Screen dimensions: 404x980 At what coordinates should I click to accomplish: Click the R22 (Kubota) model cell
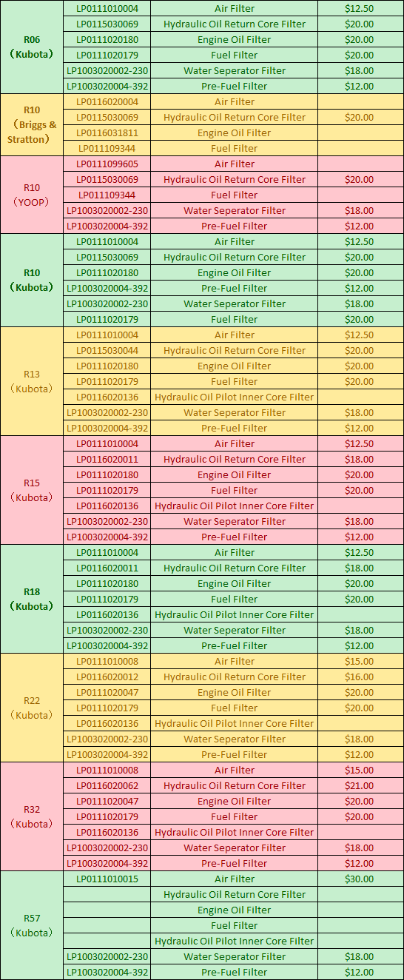[x=32, y=708]
